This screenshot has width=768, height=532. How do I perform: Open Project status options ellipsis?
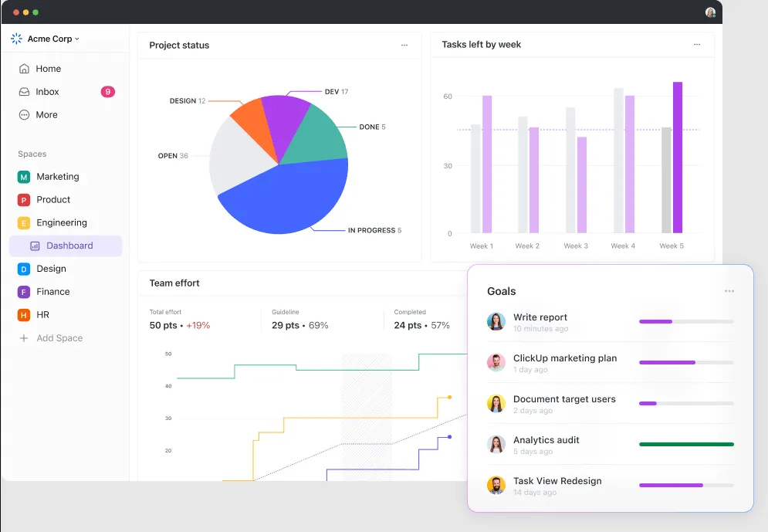click(x=404, y=45)
